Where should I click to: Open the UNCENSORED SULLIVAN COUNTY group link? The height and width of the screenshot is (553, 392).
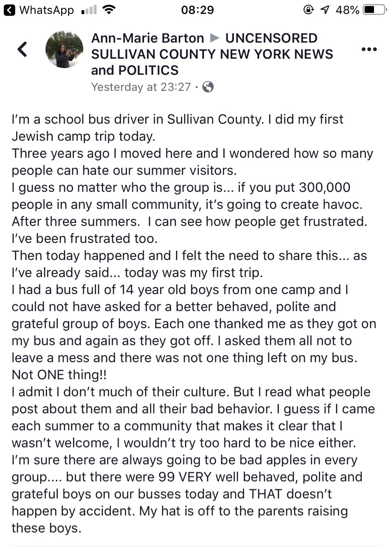[212, 54]
